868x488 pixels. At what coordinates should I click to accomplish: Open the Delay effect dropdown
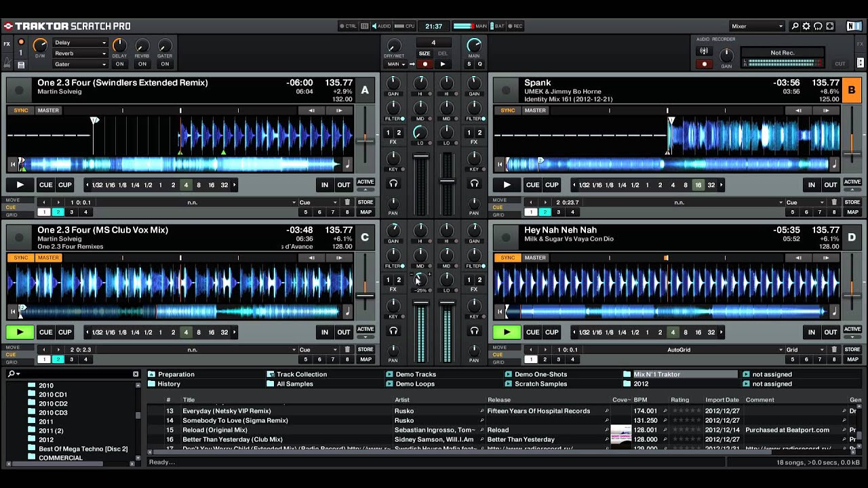point(80,43)
